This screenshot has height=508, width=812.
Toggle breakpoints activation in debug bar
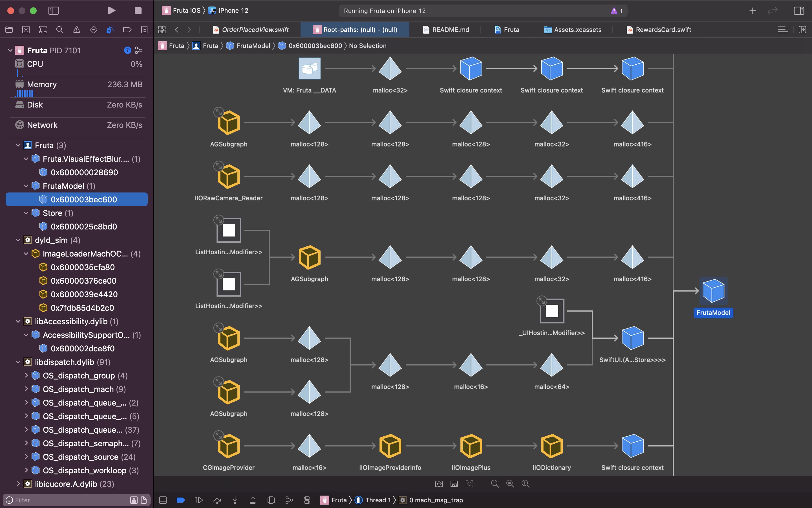[x=180, y=500]
